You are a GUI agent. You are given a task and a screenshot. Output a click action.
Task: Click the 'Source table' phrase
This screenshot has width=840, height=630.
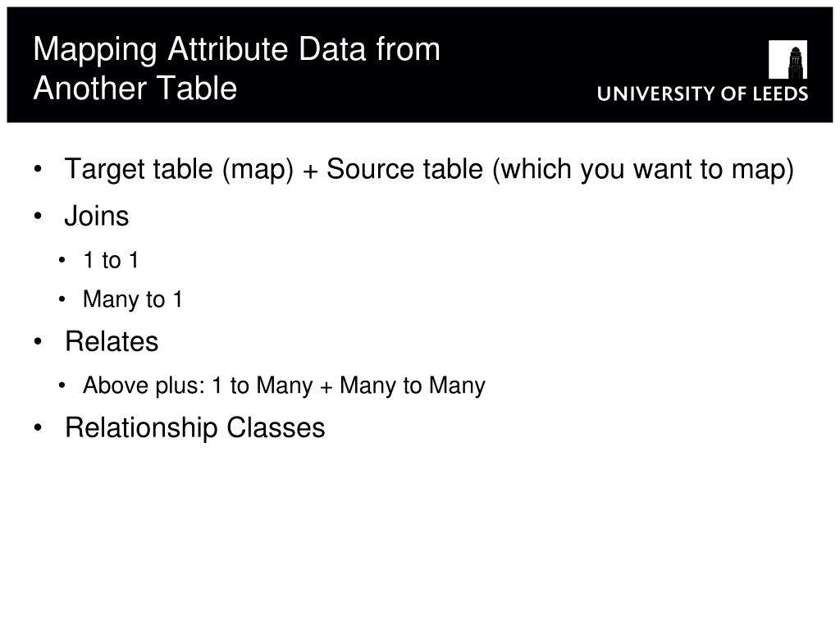pos(404,169)
